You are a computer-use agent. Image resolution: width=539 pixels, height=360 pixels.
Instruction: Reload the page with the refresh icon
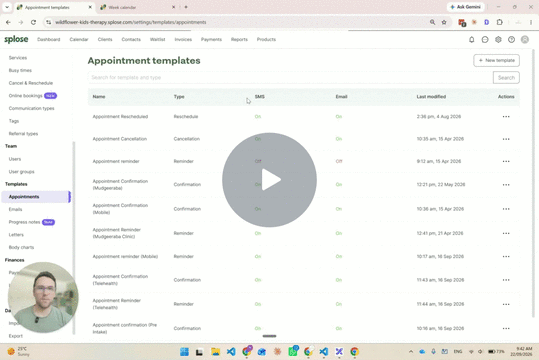[x=33, y=22]
